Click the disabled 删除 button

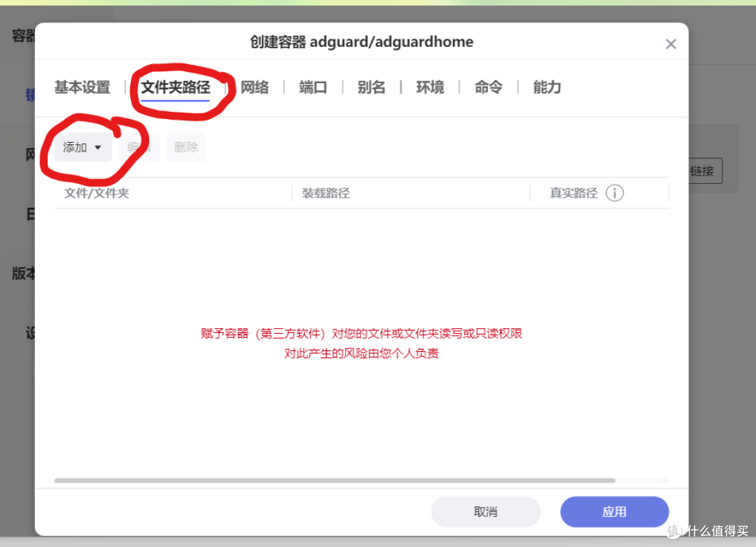(186, 148)
